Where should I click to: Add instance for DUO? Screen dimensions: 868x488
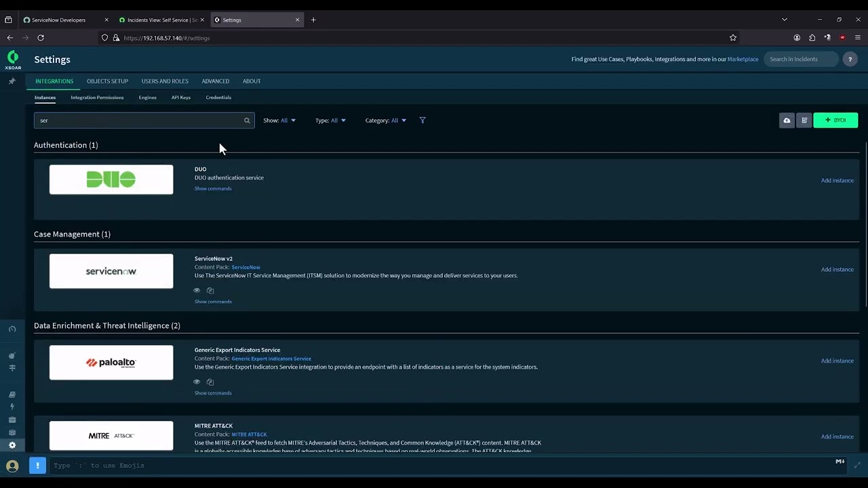coord(837,180)
